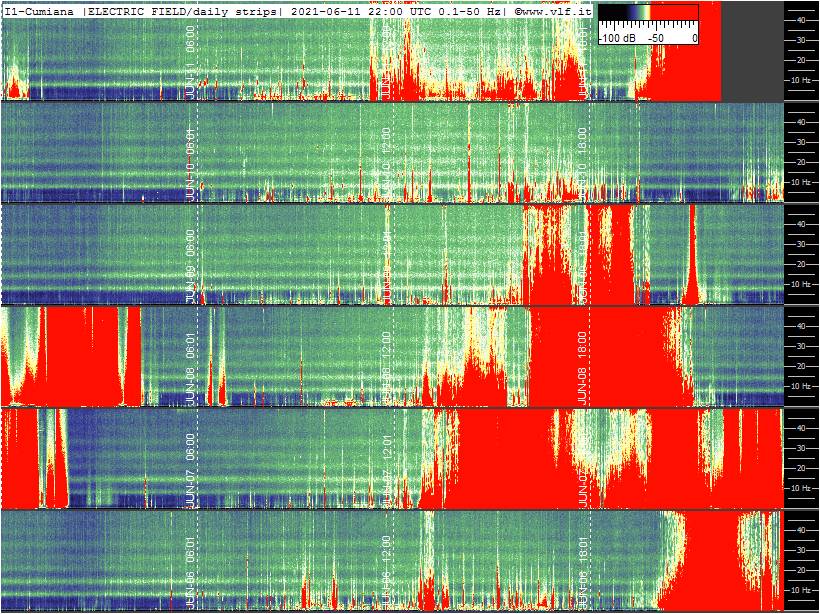The image size is (820, 614).
Task: Select the JUN-11 06:00 time marker
Action: (191, 64)
